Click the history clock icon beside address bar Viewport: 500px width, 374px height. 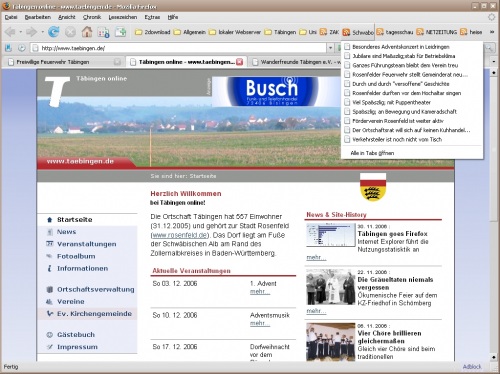pyautogui.click(x=22, y=48)
